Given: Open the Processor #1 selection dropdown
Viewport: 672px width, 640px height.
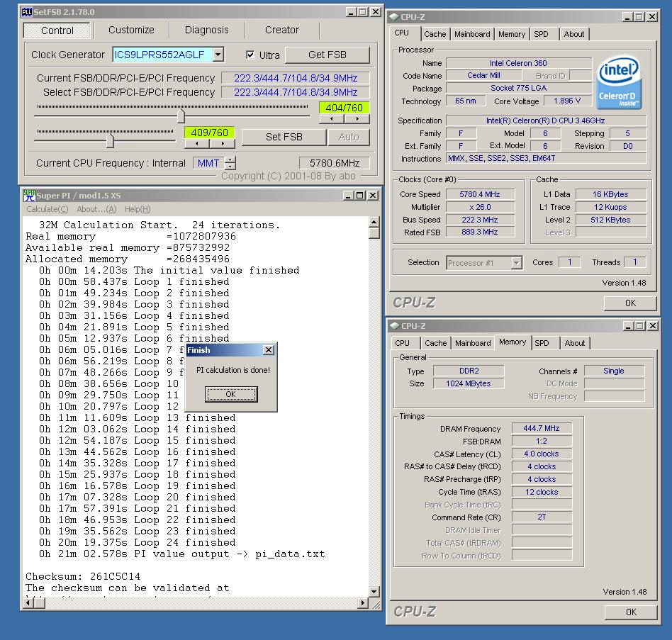Looking at the screenshot, I should (x=517, y=263).
